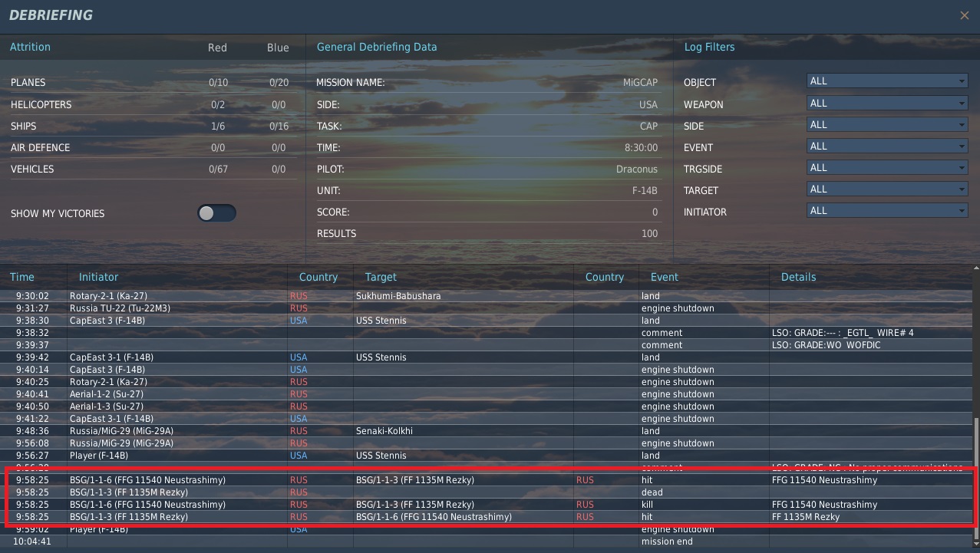Open the WEAPON filter dropdown
The height and width of the screenshot is (553, 980).
coord(886,103)
